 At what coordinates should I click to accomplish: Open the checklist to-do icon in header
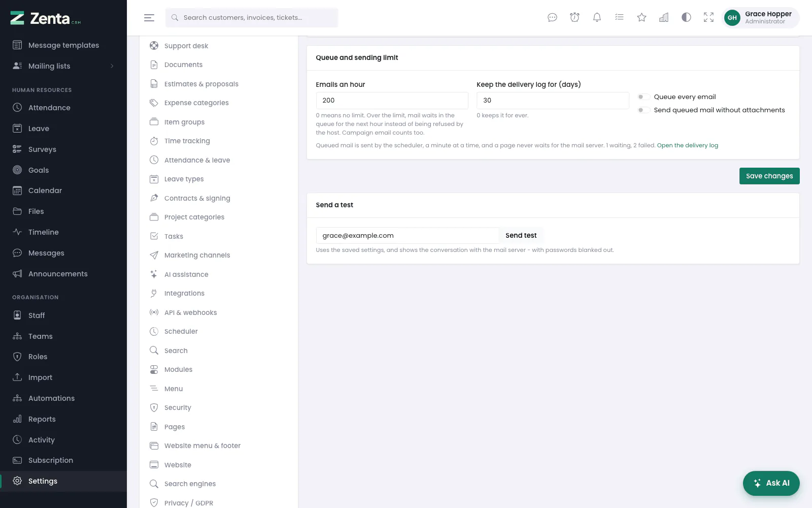pos(619,18)
